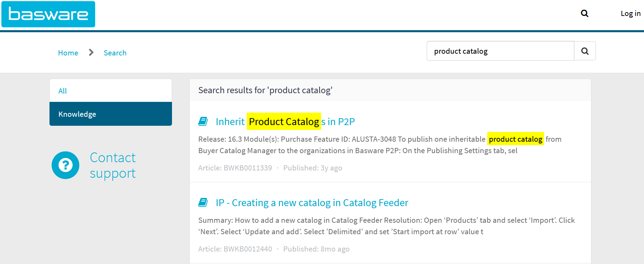Select the Knowledge filter tab

click(111, 114)
